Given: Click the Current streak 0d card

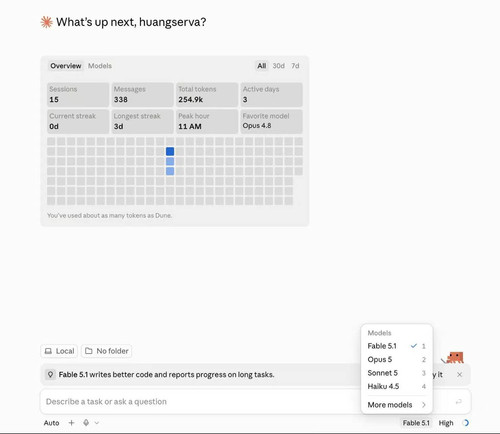Looking at the screenshot, I should [x=78, y=122].
